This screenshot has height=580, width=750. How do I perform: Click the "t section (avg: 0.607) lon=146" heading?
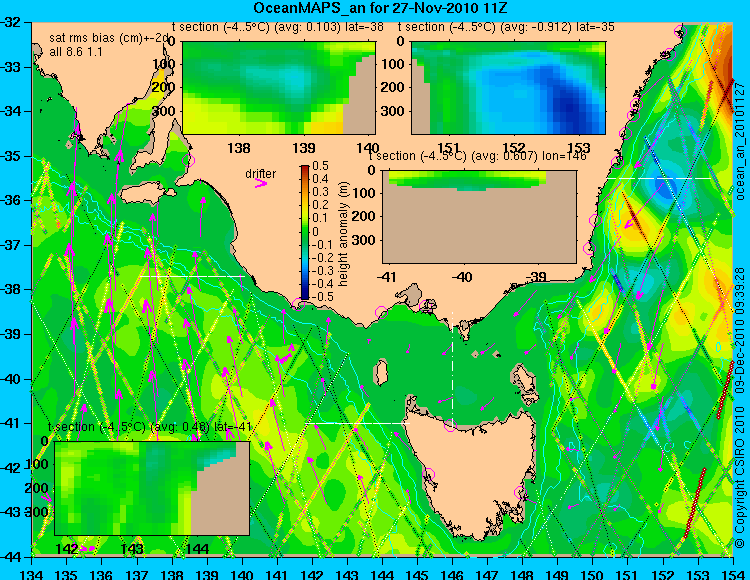coord(477,156)
